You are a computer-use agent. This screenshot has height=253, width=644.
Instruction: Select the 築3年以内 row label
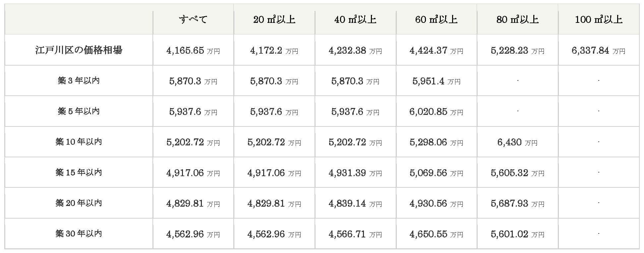point(79,80)
